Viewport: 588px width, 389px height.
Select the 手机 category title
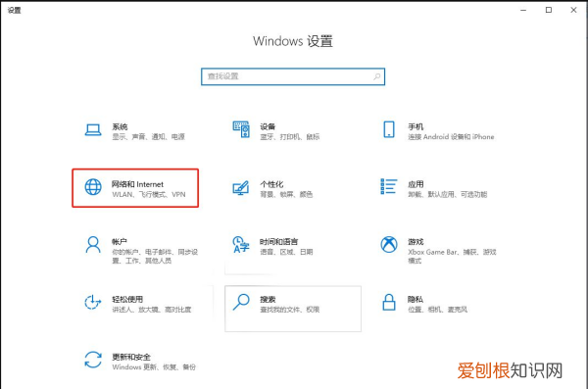[416, 126]
